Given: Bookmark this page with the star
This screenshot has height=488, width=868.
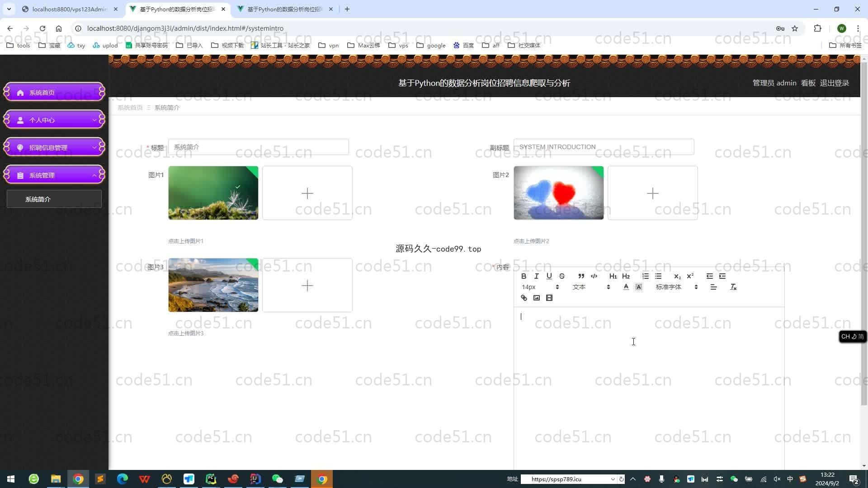Looking at the screenshot, I should [795, 28].
